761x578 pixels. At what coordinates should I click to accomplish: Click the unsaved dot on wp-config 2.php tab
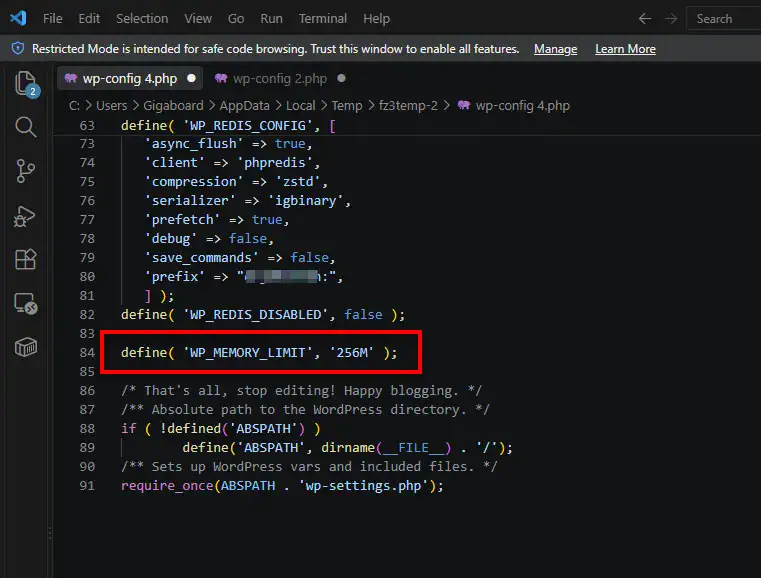pyautogui.click(x=341, y=78)
